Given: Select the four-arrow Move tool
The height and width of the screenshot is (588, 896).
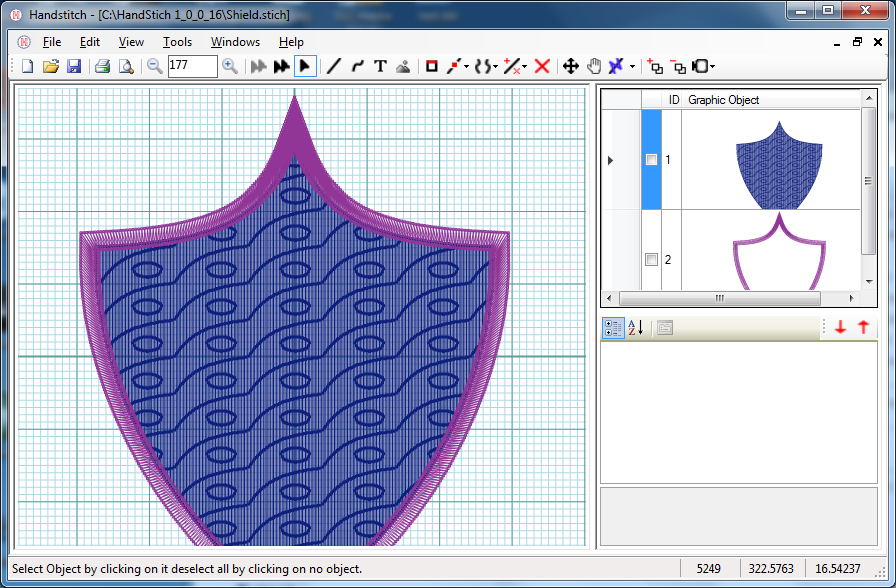Looking at the screenshot, I should tap(570, 66).
